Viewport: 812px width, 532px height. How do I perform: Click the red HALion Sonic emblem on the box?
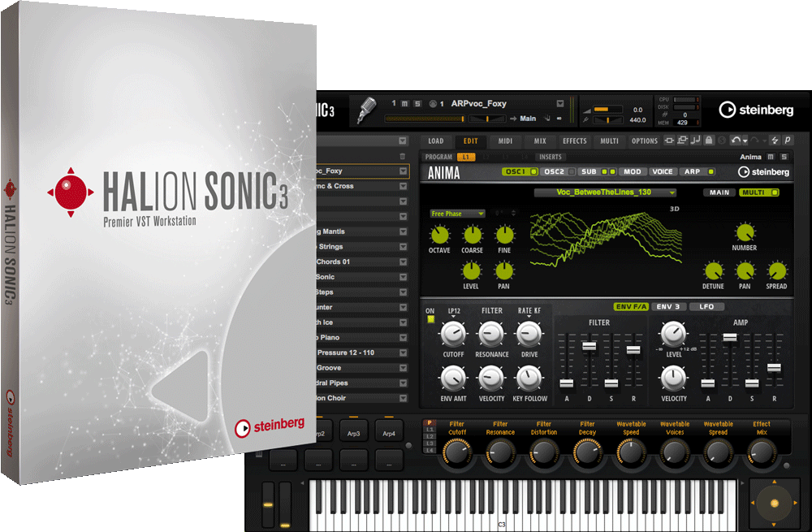tap(71, 192)
